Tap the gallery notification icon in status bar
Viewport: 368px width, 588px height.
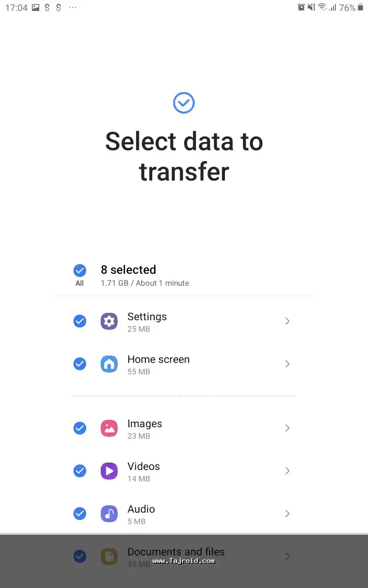[x=35, y=8]
